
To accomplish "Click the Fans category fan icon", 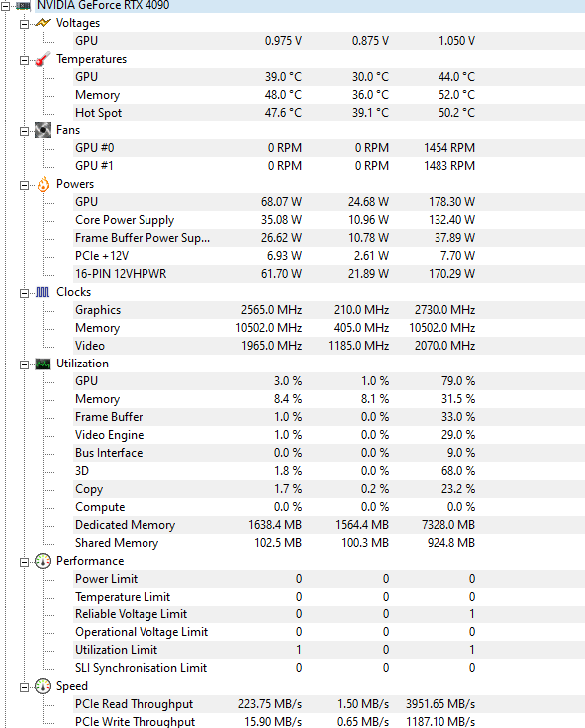I will tap(43, 130).
